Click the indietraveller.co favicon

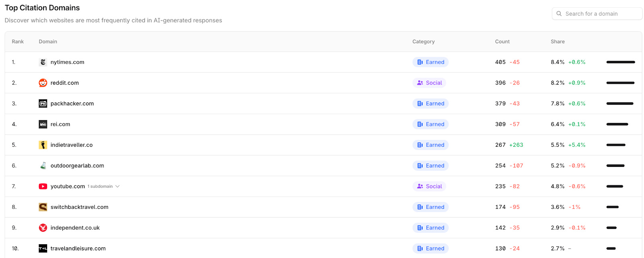[x=43, y=145]
